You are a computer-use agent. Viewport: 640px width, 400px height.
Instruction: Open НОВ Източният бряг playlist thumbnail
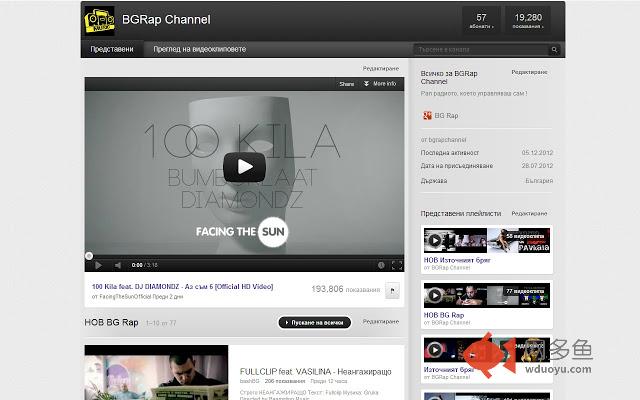pos(487,240)
